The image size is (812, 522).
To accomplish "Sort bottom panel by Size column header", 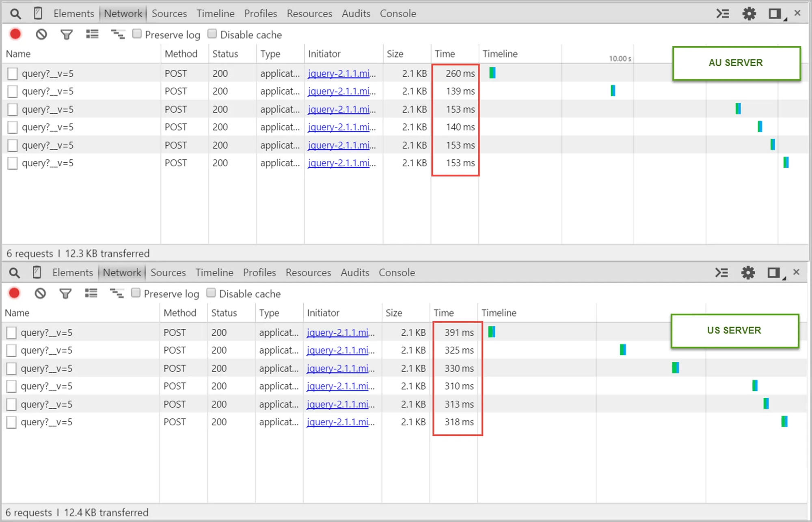I will coord(406,313).
